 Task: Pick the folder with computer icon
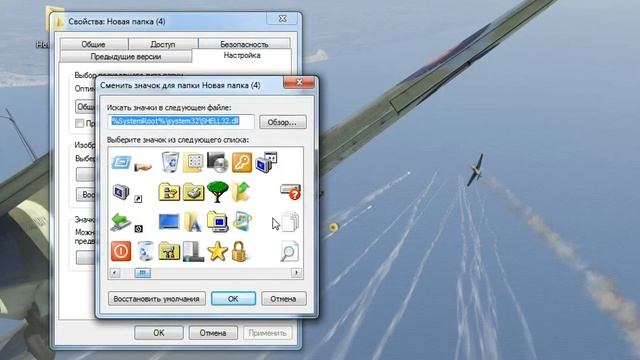coord(217,222)
